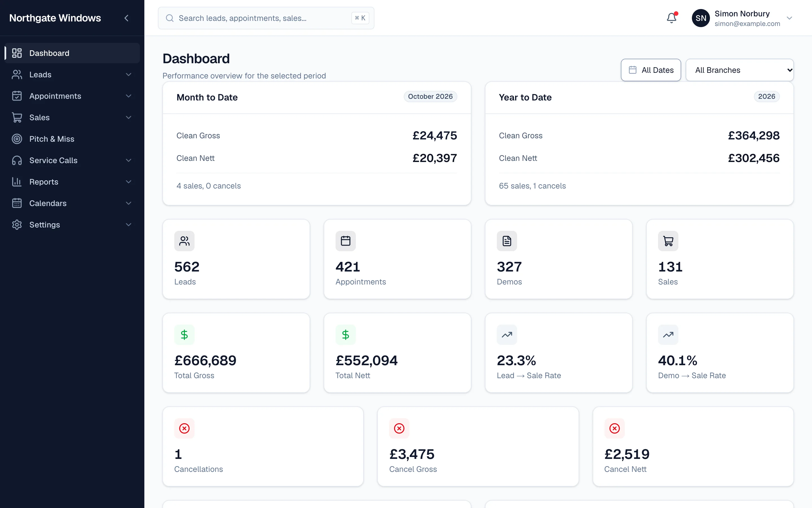Click the Leads people icon in sidebar
The height and width of the screenshot is (508, 812).
[x=17, y=75]
